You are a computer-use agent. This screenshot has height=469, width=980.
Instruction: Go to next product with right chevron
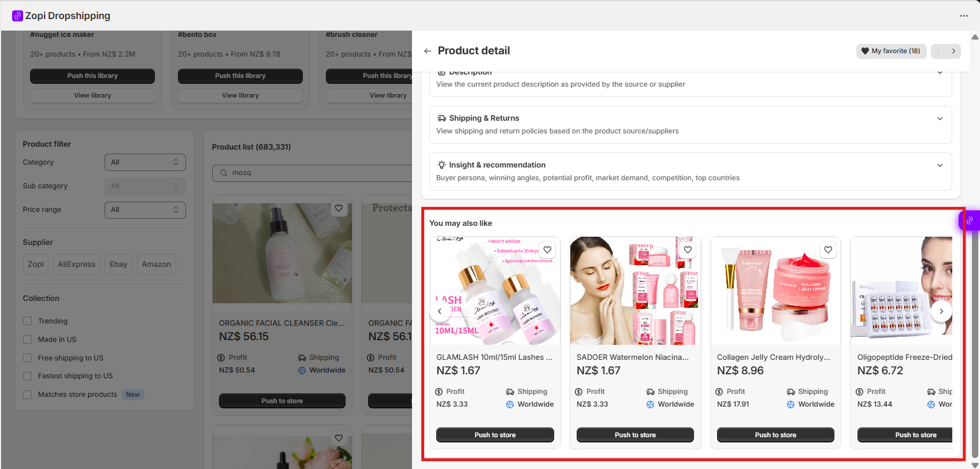coord(953,51)
